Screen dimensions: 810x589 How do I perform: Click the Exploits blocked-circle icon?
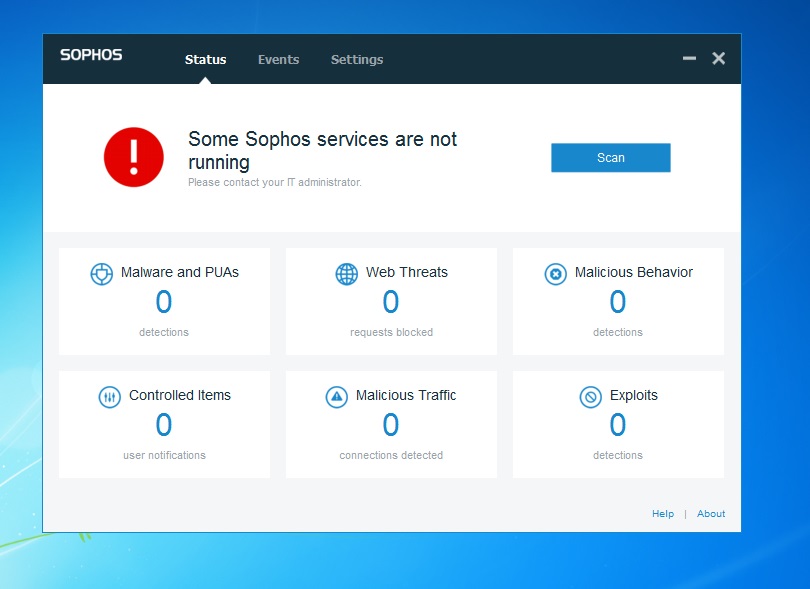[590, 397]
